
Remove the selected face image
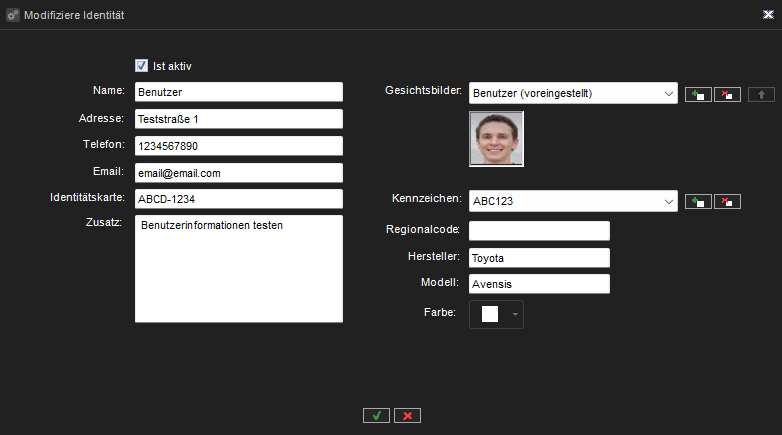[727, 94]
